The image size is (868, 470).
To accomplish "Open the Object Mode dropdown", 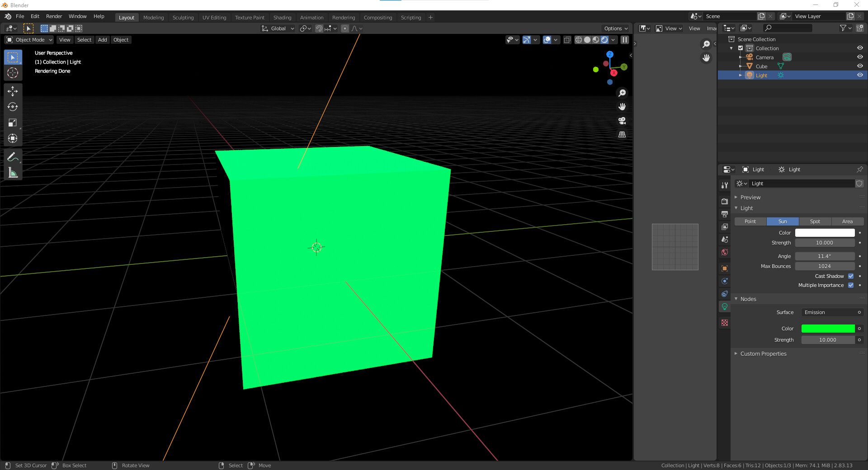I will coord(29,40).
